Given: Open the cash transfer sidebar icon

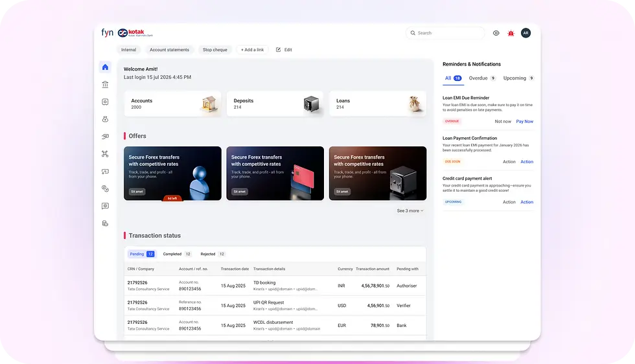Looking at the screenshot, I should click(105, 171).
